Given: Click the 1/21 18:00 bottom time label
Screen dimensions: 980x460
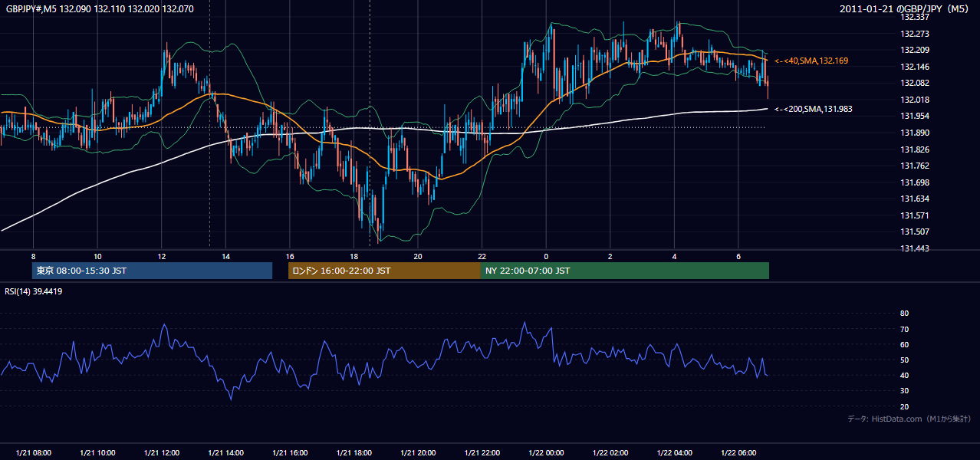Looking at the screenshot, I should [x=354, y=453].
